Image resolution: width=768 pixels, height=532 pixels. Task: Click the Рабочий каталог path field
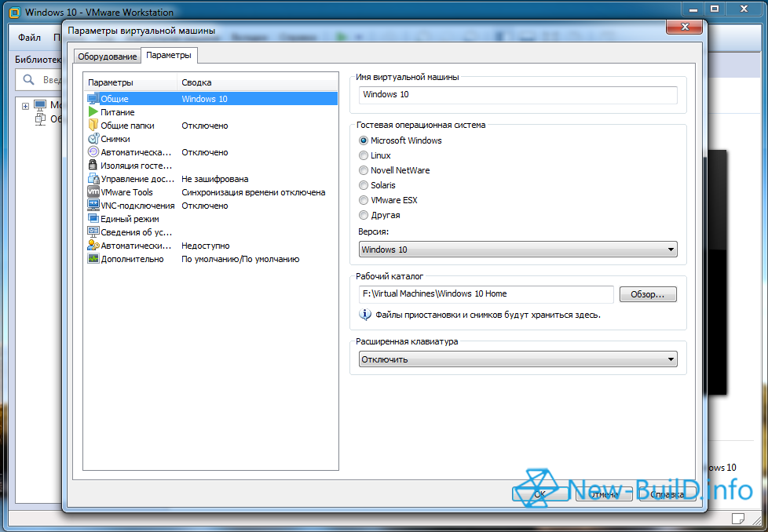[x=486, y=294]
